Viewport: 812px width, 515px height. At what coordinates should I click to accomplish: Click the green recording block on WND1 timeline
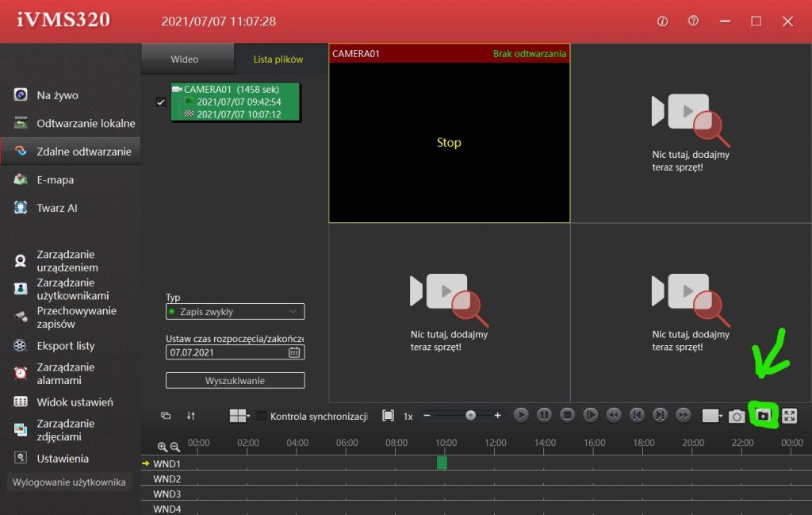442,463
